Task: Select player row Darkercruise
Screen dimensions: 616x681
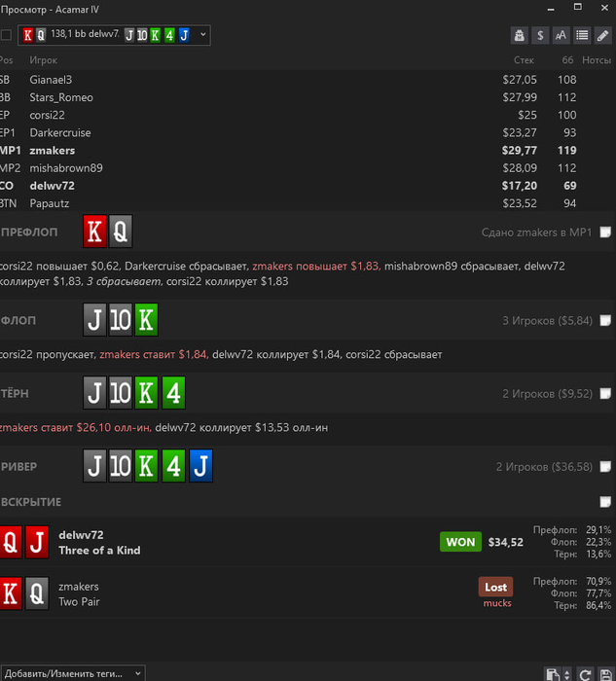Action: pos(308,132)
